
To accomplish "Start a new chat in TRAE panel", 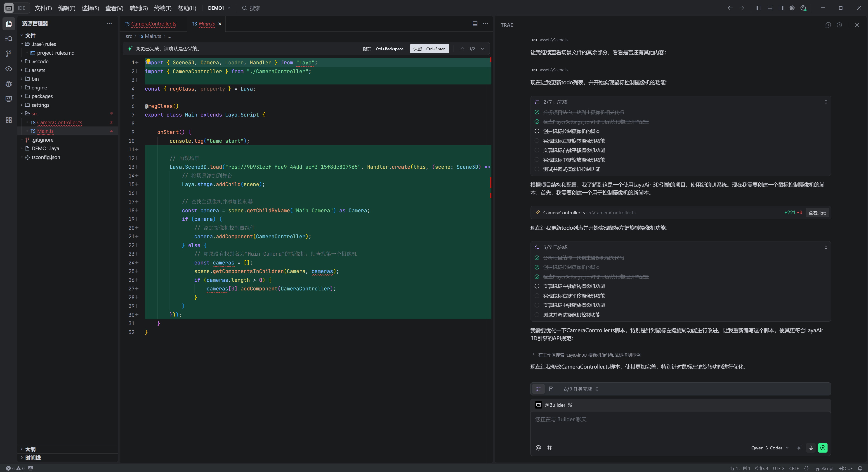I will point(828,25).
